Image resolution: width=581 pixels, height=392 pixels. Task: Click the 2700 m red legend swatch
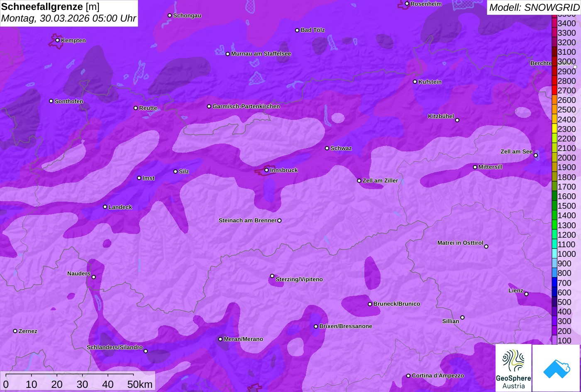coord(554,90)
